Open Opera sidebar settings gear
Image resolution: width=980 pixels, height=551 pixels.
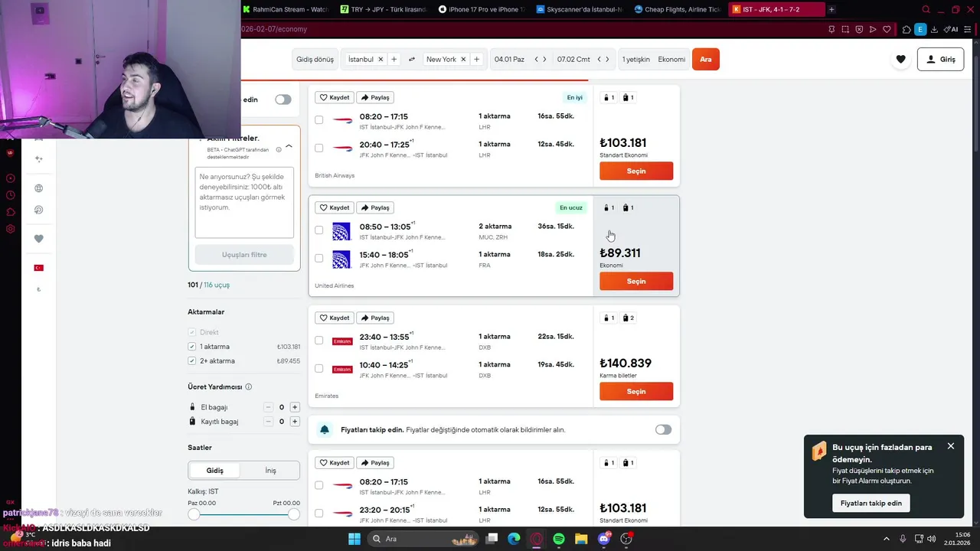[x=10, y=229]
